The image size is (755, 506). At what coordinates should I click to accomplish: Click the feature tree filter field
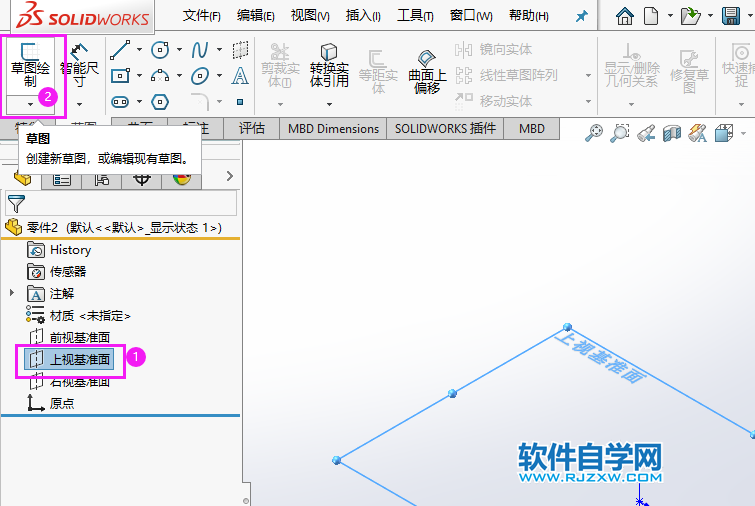(x=121, y=203)
